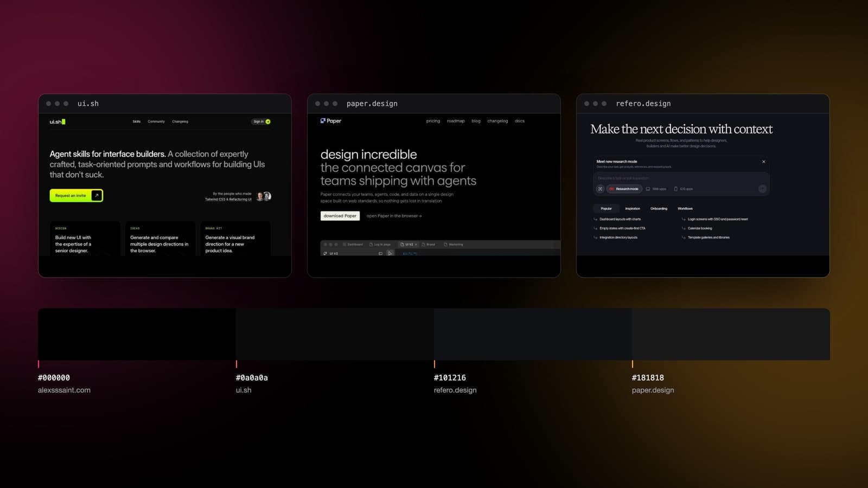This screenshot has height=488, width=868.
Task: Click the ui.sh caption under #0a0a0a
Action: (244, 390)
